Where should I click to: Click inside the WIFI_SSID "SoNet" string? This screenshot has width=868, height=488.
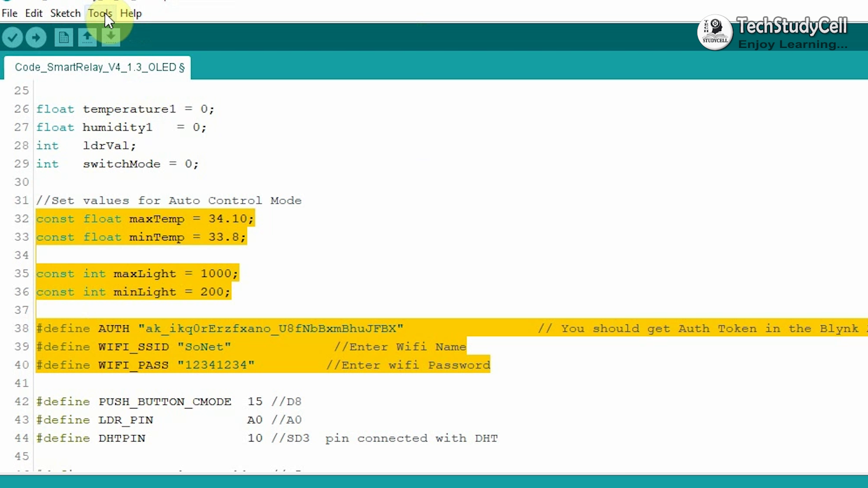(x=204, y=347)
